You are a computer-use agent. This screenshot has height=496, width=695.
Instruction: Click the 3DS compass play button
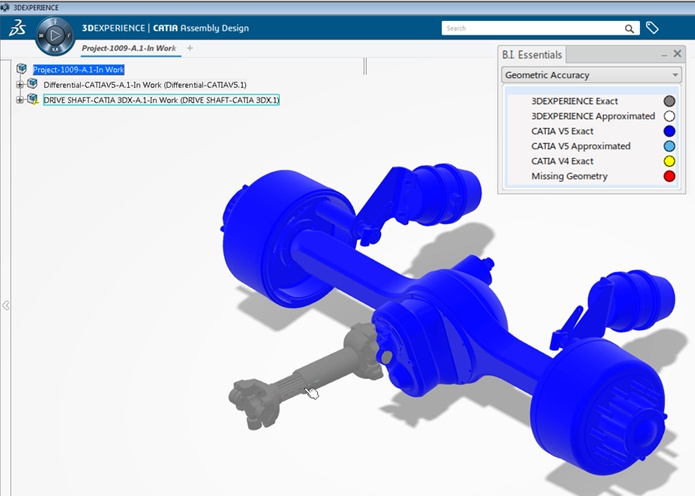pos(55,35)
